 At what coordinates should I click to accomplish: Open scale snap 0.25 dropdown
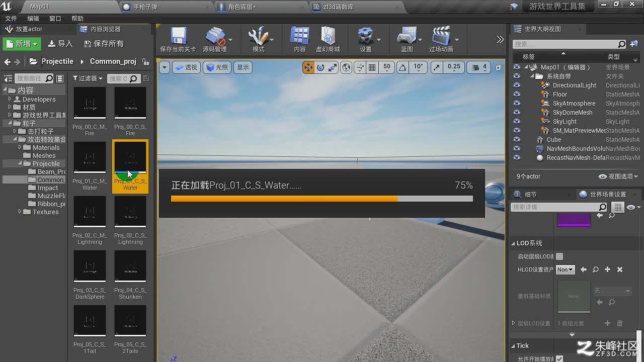pyautogui.click(x=454, y=67)
